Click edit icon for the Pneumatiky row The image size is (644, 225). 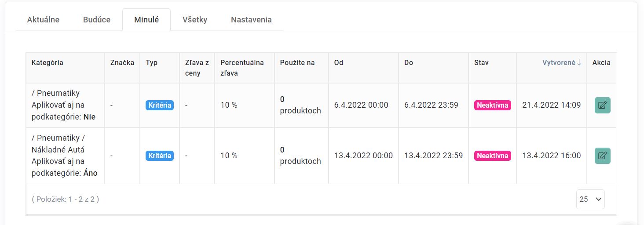tap(602, 105)
